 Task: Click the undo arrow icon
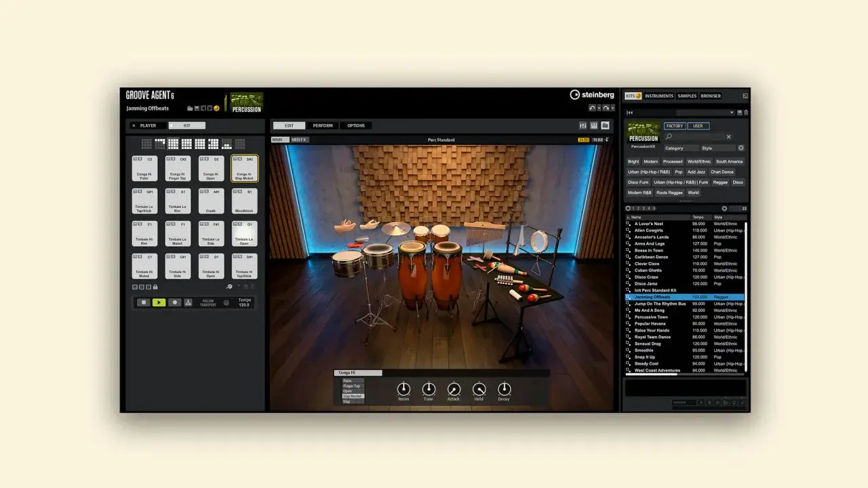pyautogui.click(x=592, y=108)
